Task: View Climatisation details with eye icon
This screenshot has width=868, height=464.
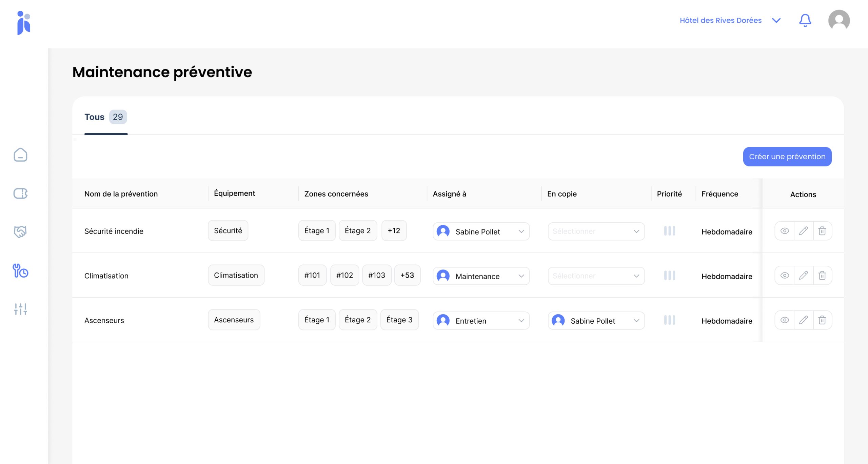Action: tap(785, 276)
